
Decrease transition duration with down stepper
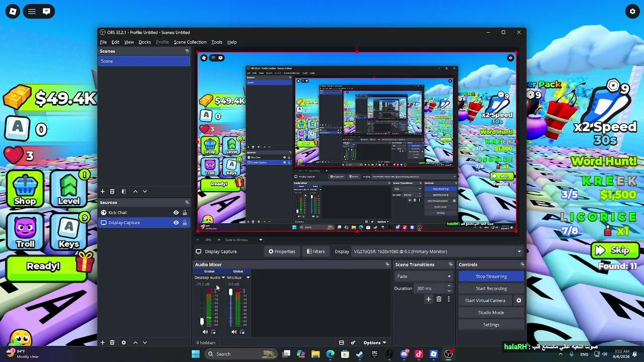coord(449,291)
